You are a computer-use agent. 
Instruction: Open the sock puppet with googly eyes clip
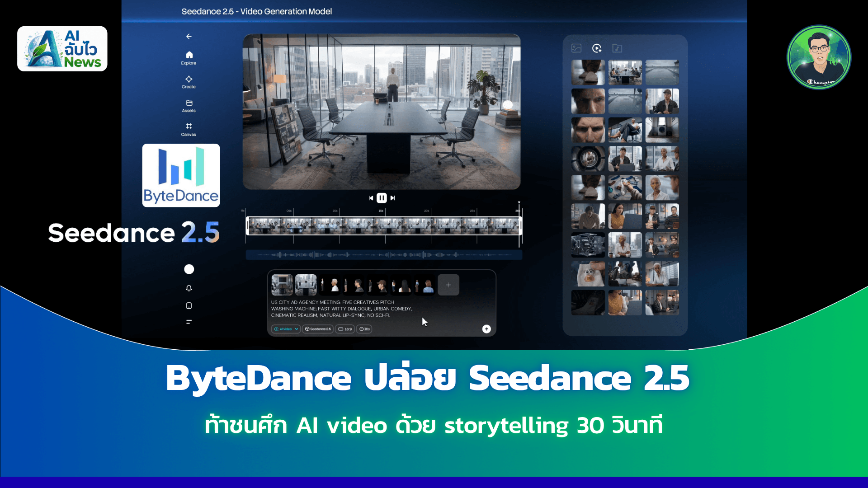(588, 274)
